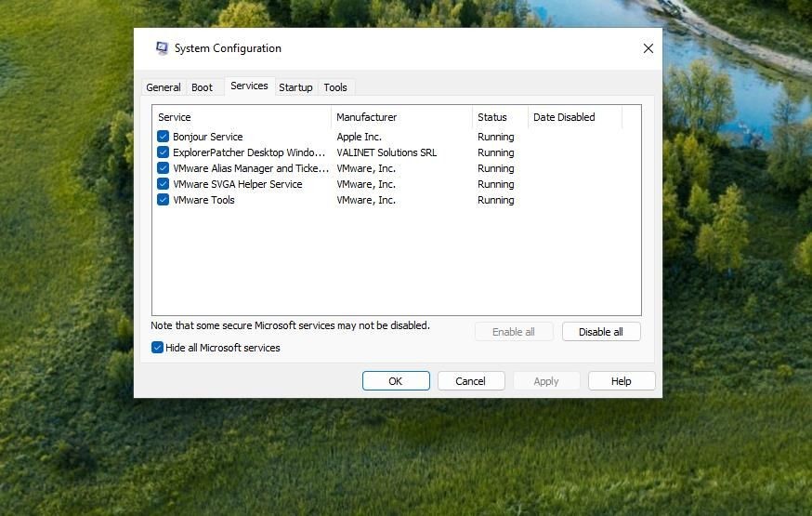The width and height of the screenshot is (812, 516).
Task: Uncheck the VMware Tools service checkbox
Action: click(x=163, y=200)
